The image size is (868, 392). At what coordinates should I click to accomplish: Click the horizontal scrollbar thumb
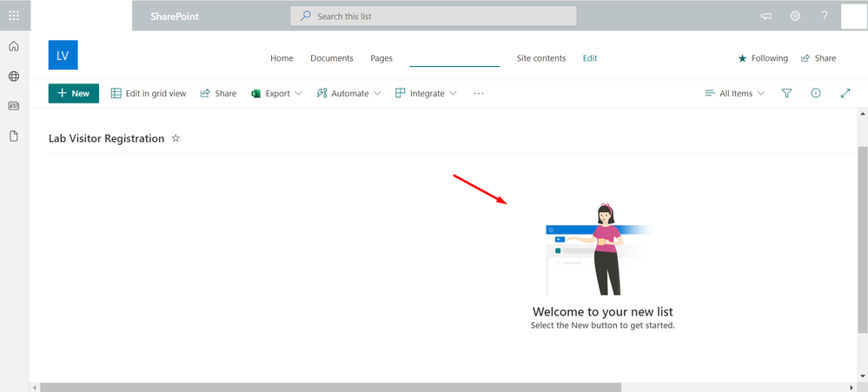point(330,388)
